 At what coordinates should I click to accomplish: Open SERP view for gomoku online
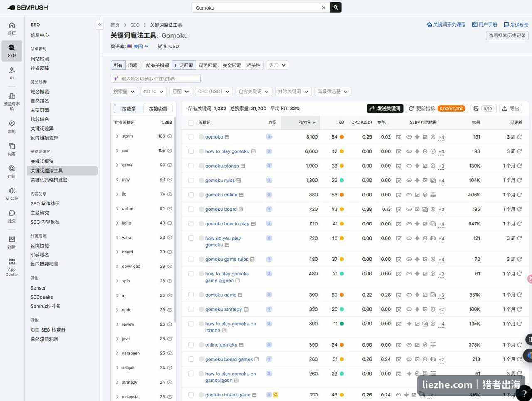(x=398, y=195)
